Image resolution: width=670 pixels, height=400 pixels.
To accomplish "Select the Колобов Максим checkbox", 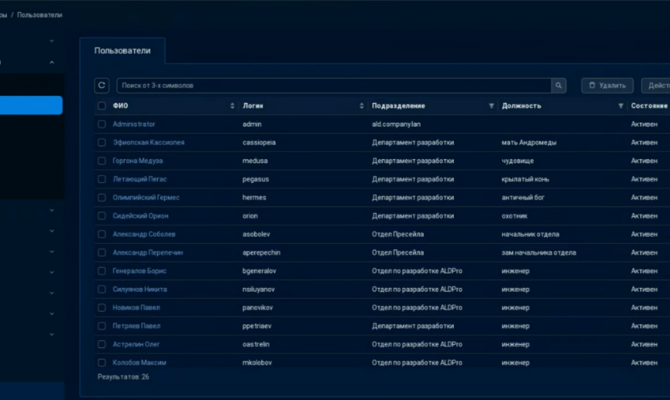I will 102,363.
